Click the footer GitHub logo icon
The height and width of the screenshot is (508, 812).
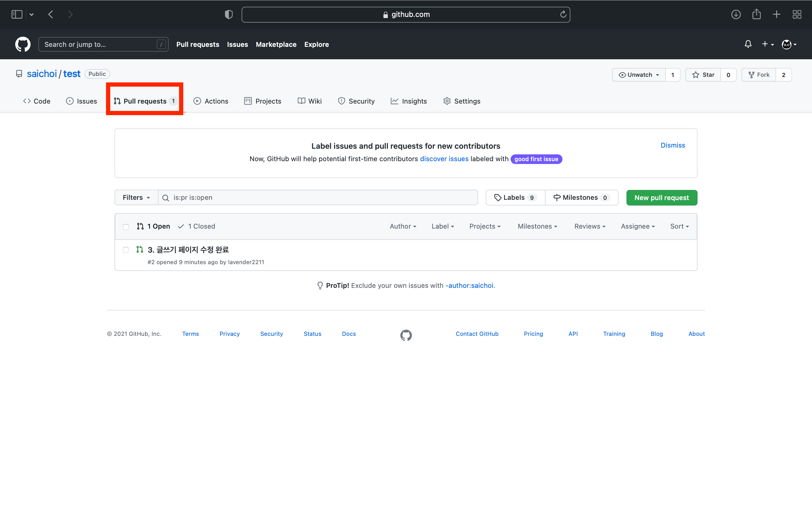[x=406, y=335]
